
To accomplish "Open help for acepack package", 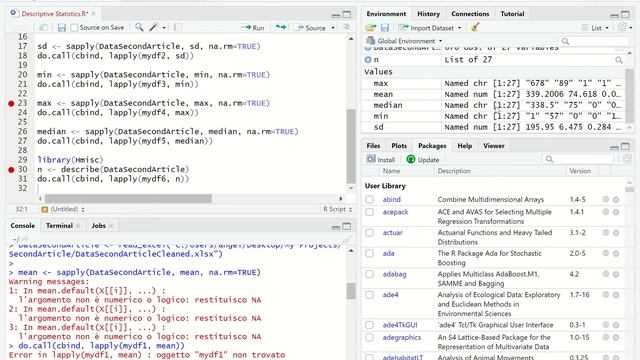I will (x=606, y=212).
